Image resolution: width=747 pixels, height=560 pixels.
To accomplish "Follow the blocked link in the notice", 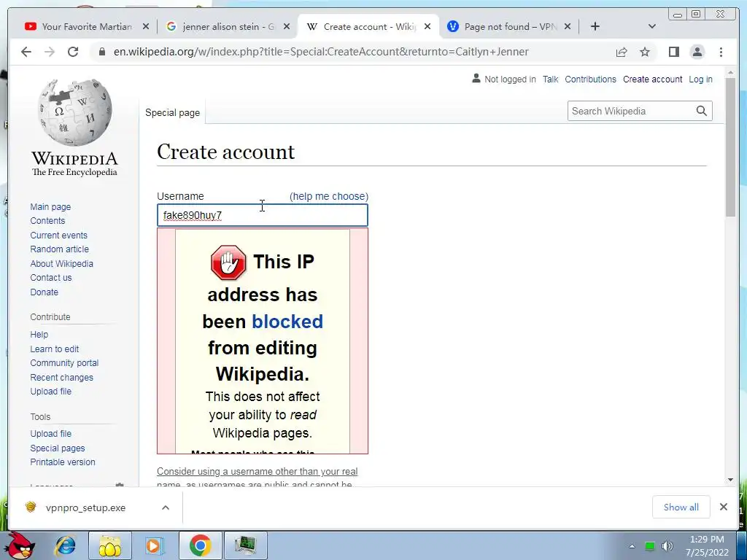I will (x=287, y=322).
